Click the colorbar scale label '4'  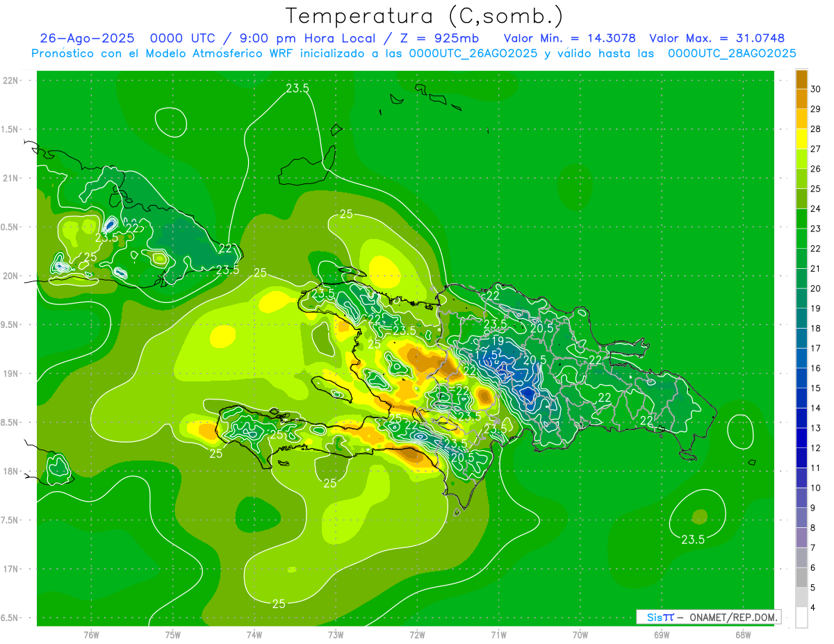pyautogui.click(x=814, y=607)
